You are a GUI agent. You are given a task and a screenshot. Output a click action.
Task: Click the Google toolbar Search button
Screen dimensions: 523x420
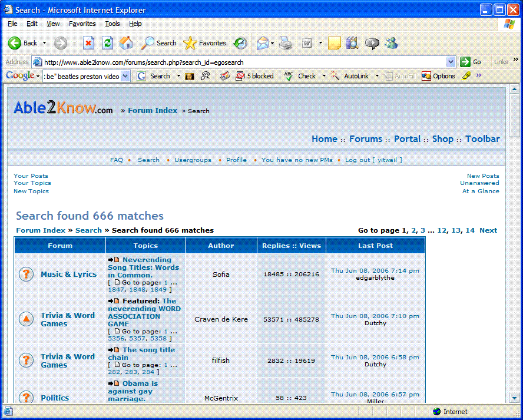[x=154, y=76]
